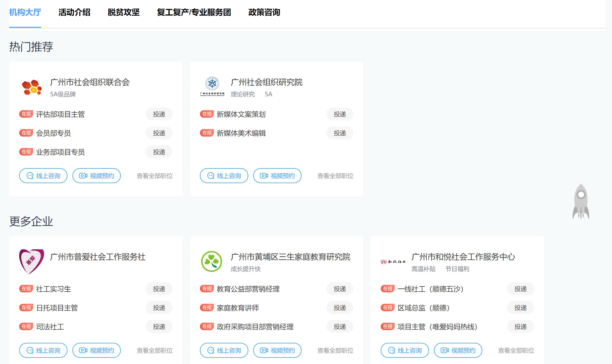Start 线上咨询 with 和悦社会工作服务中心
Screen dimensions: 612x364
point(405,351)
